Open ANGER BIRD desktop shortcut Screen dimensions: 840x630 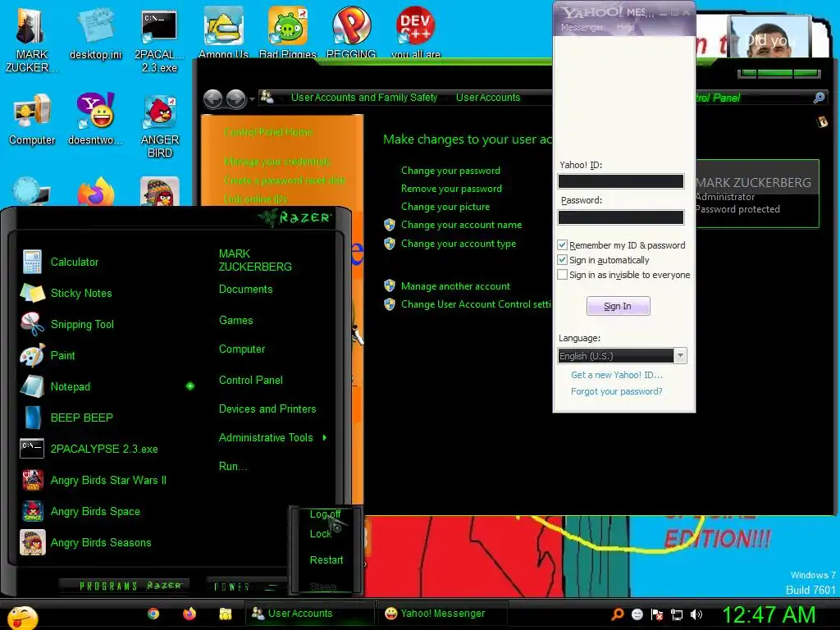(x=160, y=126)
